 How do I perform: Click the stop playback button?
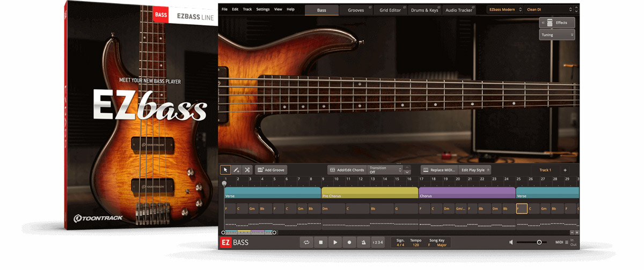(x=321, y=243)
